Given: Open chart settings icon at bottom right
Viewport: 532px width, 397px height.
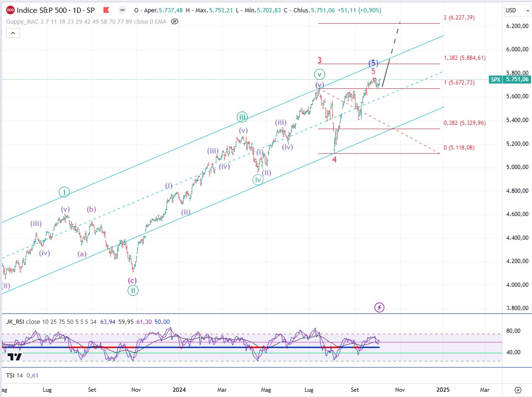Looking at the screenshot, I should [x=518, y=390].
